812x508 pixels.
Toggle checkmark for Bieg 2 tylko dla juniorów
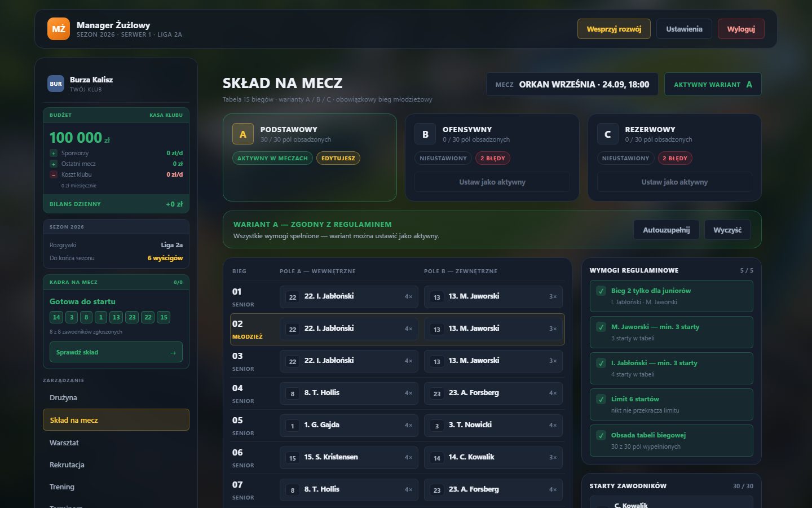601,291
